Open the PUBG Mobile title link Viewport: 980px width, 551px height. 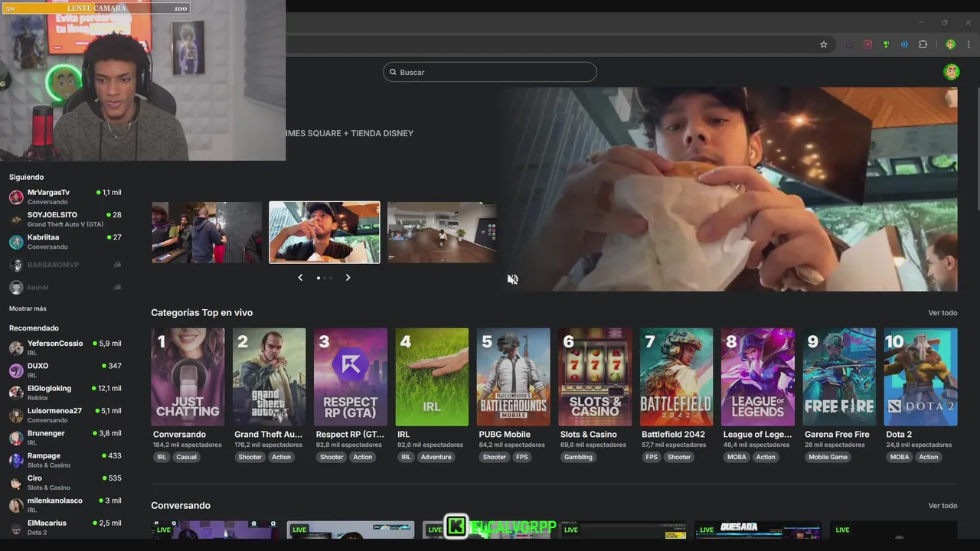click(x=505, y=435)
